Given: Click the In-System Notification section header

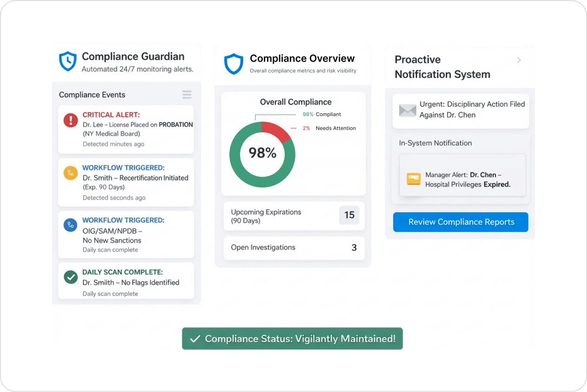Looking at the screenshot, I should [x=435, y=143].
